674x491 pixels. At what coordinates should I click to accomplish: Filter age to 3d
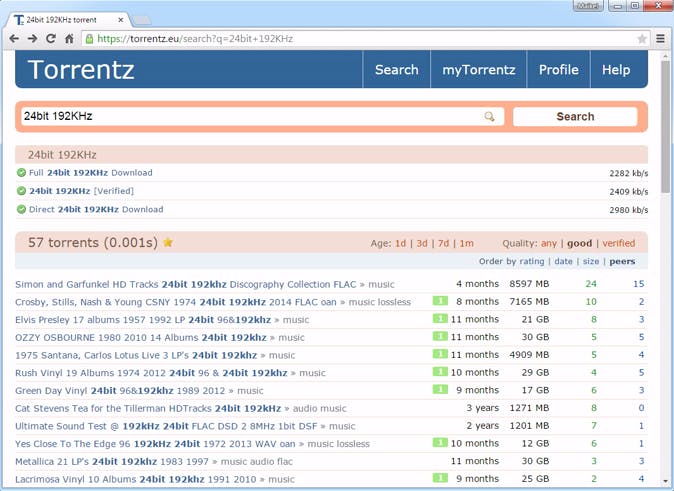[422, 243]
